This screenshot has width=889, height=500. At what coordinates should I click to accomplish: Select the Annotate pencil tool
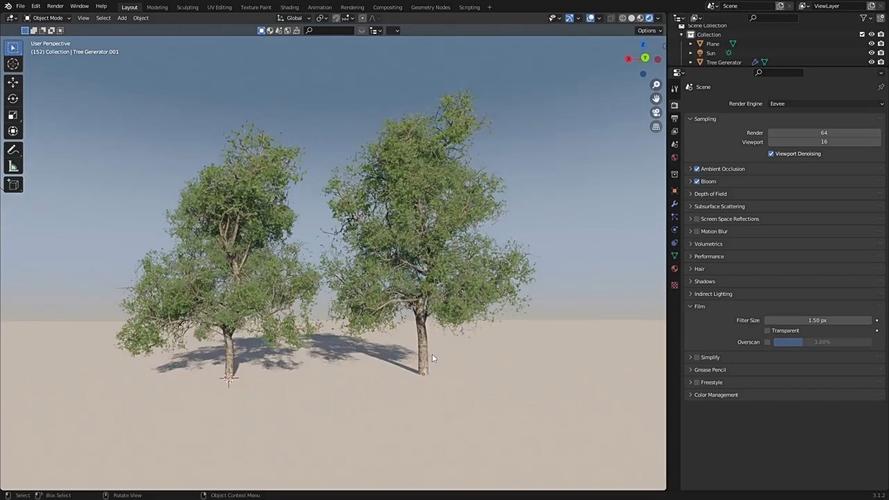tap(13, 150)
